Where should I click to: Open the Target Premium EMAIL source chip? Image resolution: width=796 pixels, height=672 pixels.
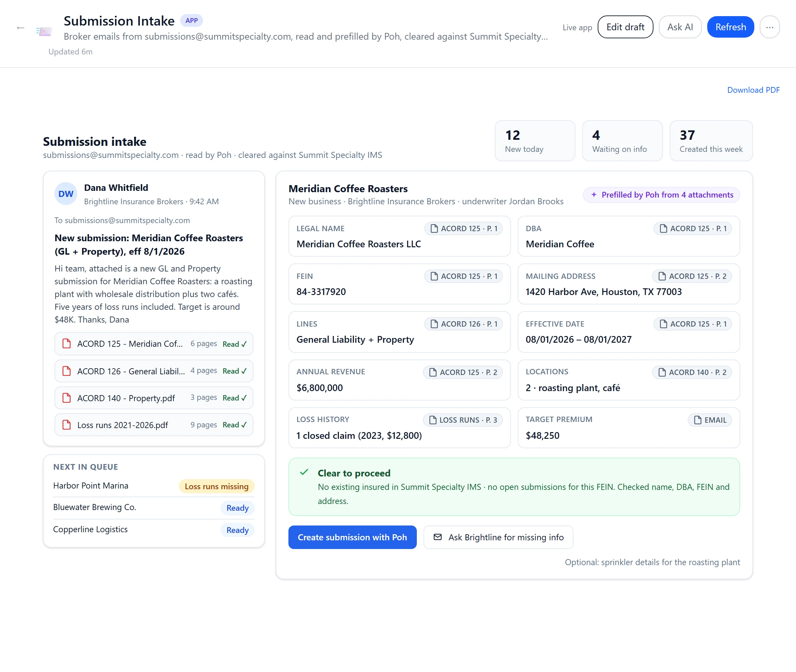point(710,420)
